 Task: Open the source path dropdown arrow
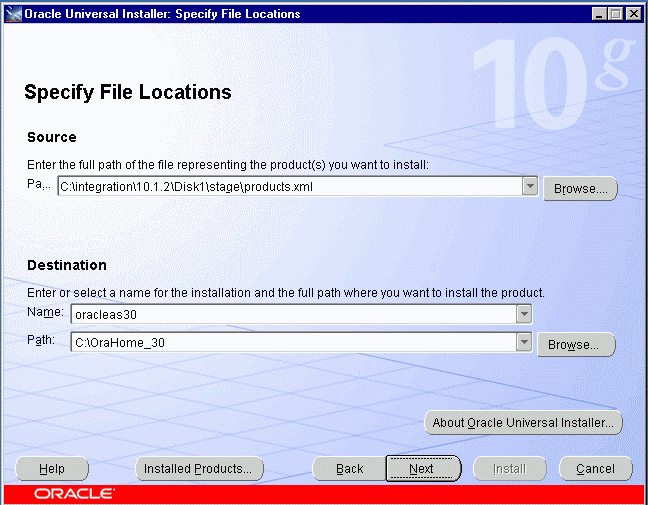pyautogui.click(x=530, y=186)
